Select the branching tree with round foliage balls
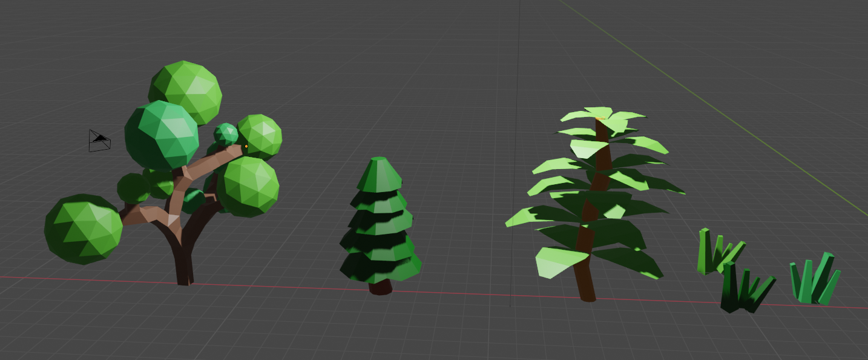 (x=163, y=173)
